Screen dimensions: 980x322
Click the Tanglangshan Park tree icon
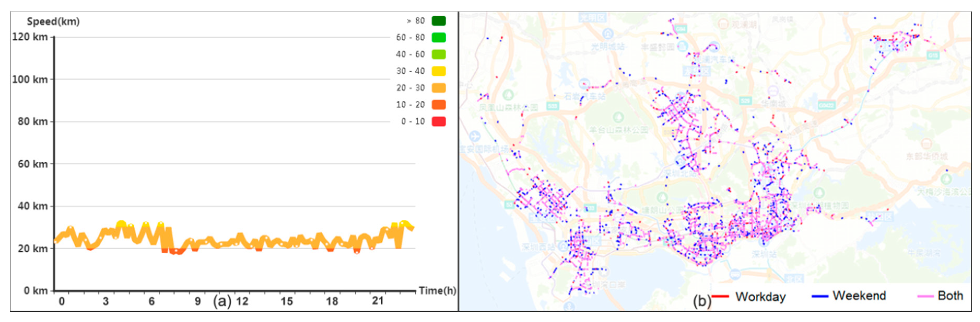[x=662, y=197]
